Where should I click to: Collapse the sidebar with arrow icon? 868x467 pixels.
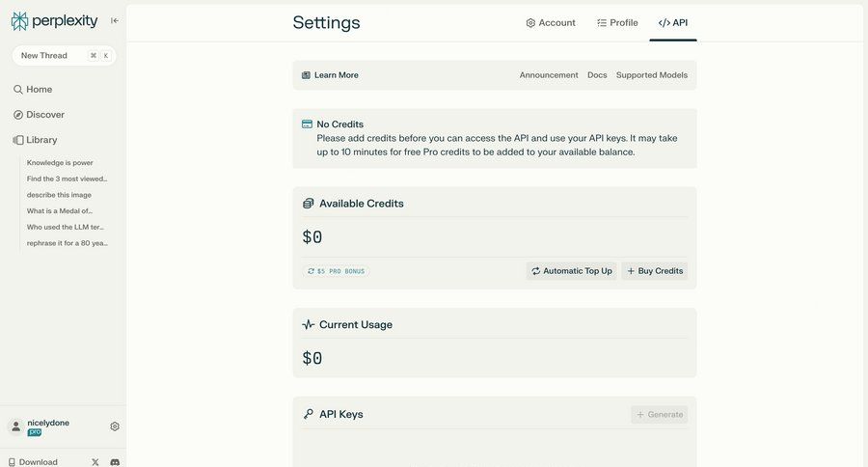click(115, 20)
